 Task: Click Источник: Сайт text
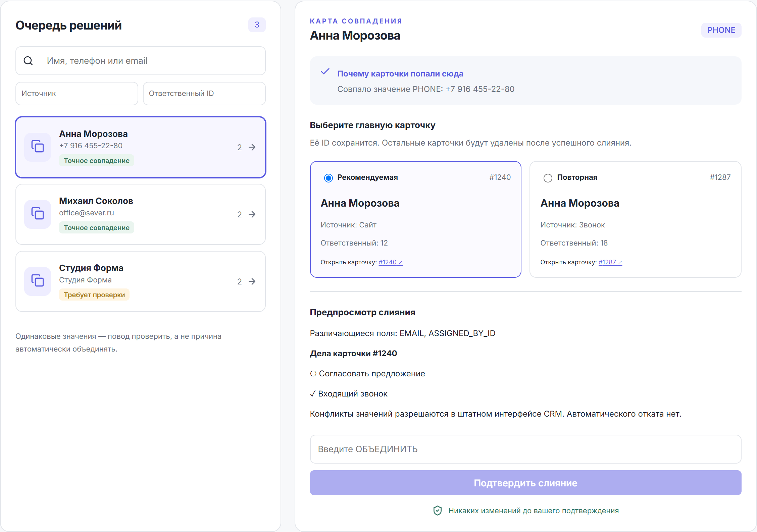(348, 225)
